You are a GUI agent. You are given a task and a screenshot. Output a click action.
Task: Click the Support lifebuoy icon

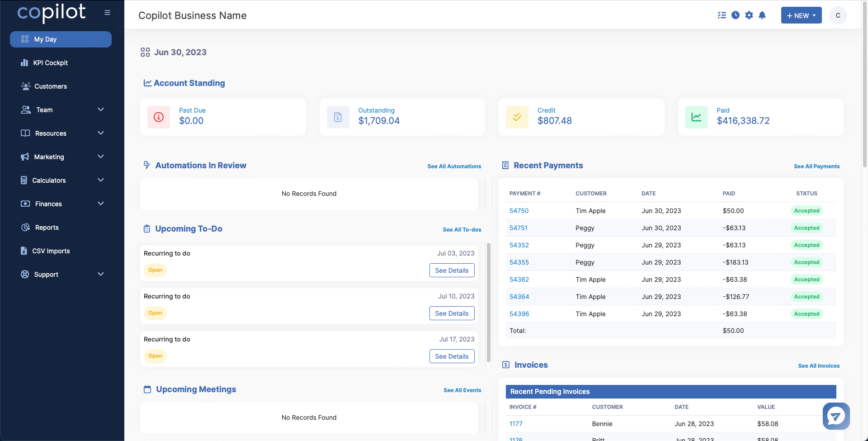25,274
